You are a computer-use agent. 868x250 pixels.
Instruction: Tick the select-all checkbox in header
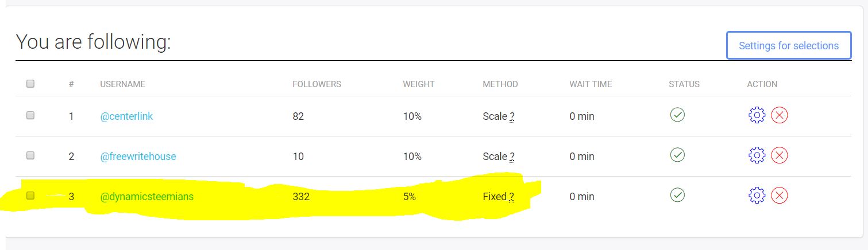[30, 84]
